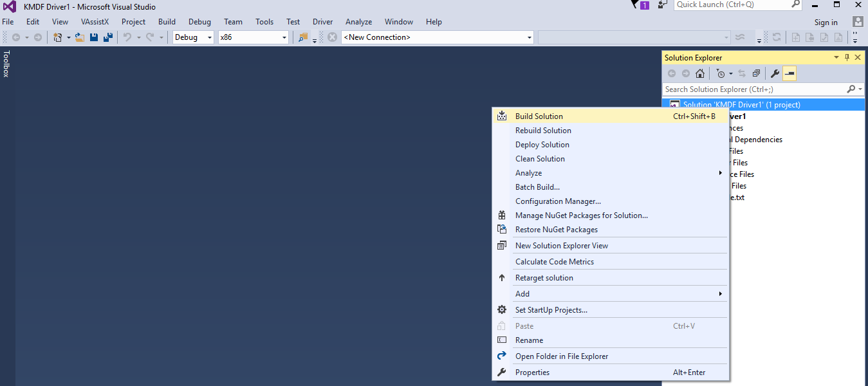Open the Driver menu
The height and width of the screenshot is (386, 868).
click(323, 22)
